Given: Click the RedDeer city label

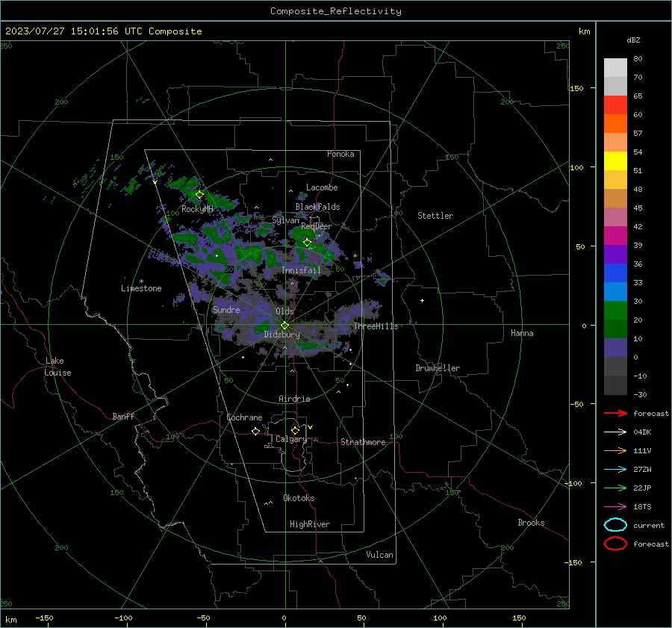Looking at the screenshot, I should 317,226.
